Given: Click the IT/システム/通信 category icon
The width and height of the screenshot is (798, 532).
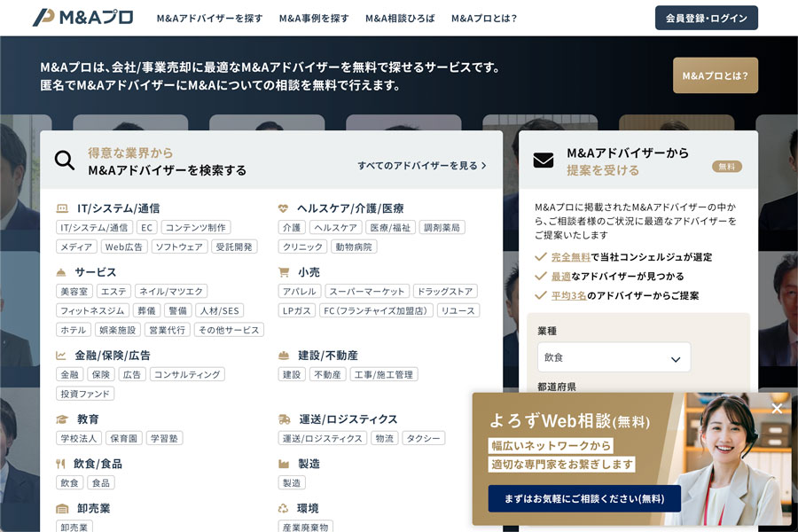Looking at the screenshot, I should (62, 208).
